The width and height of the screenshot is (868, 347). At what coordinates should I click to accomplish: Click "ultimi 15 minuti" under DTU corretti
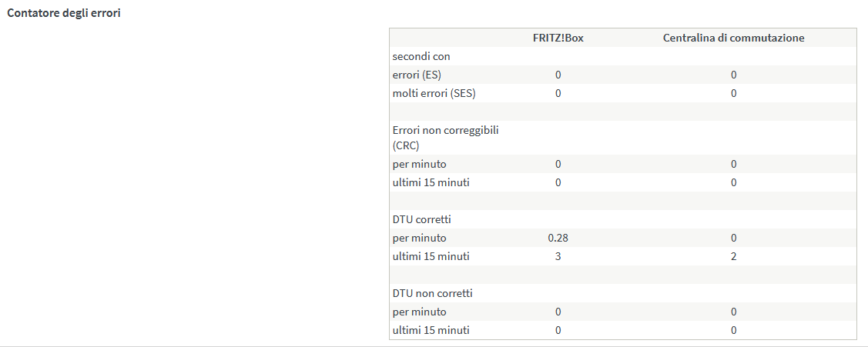pos(431,256)
